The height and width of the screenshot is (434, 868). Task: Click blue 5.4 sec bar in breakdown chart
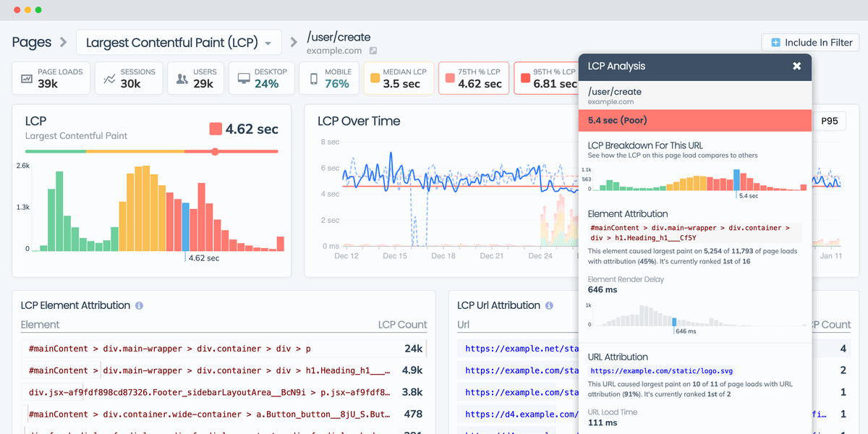click(x=737, y=180)
